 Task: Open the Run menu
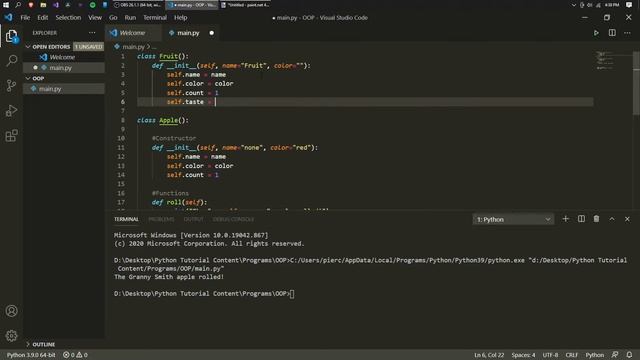130,18
